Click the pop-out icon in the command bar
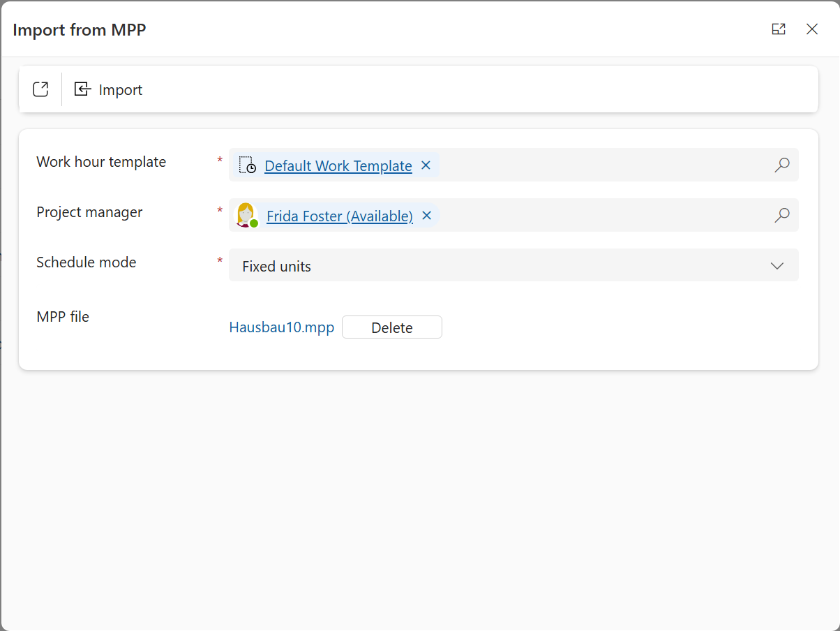Image resolution: width=840 pixels, height=631 pixels. click(40, 89)
